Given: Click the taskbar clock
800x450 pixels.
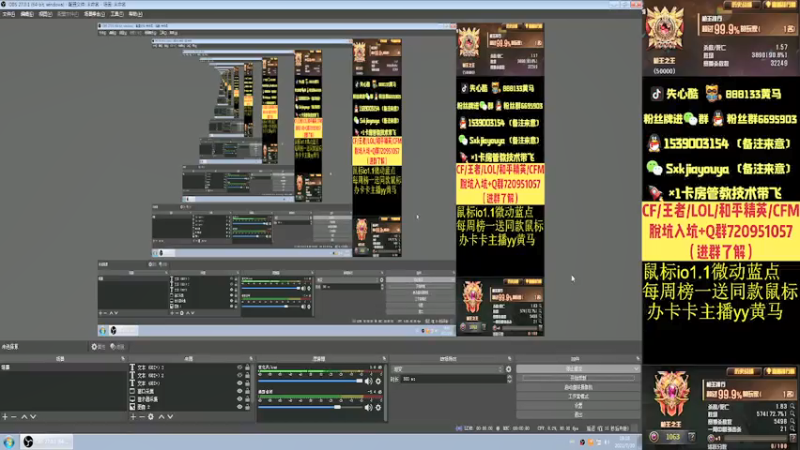Looking at the screenshot, I should (x=626, y=442).
